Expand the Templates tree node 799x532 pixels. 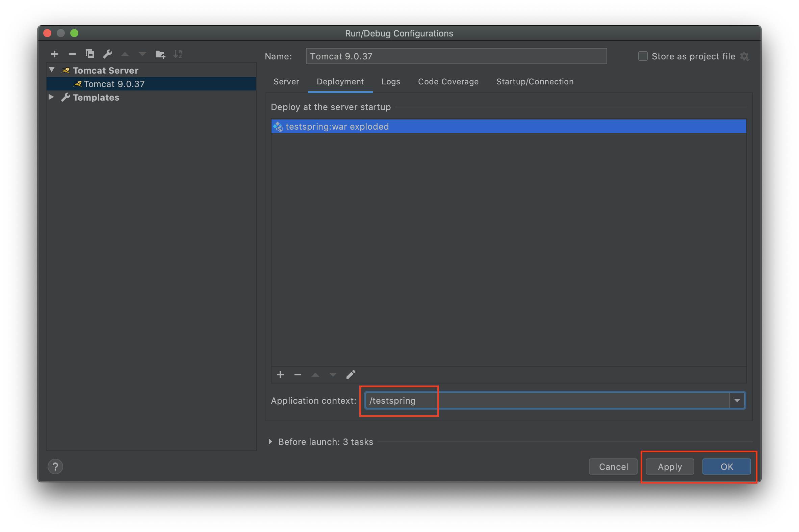click(51, 97)
